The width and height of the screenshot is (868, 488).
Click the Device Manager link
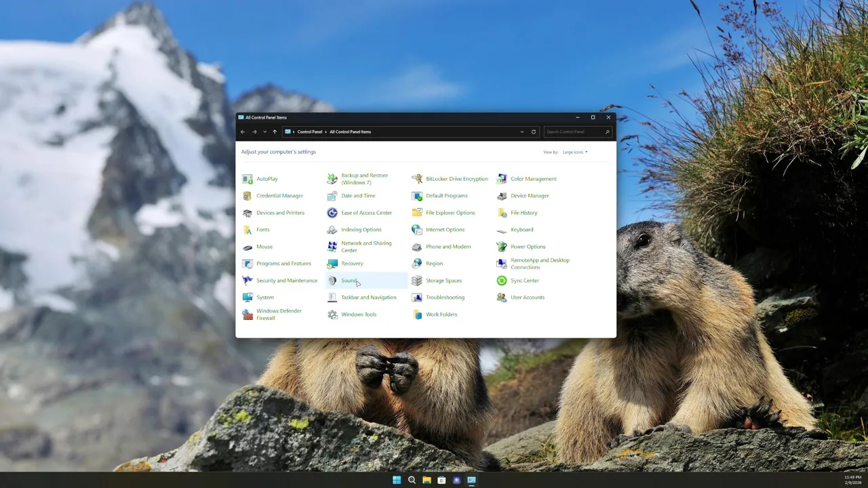point(530,196)
